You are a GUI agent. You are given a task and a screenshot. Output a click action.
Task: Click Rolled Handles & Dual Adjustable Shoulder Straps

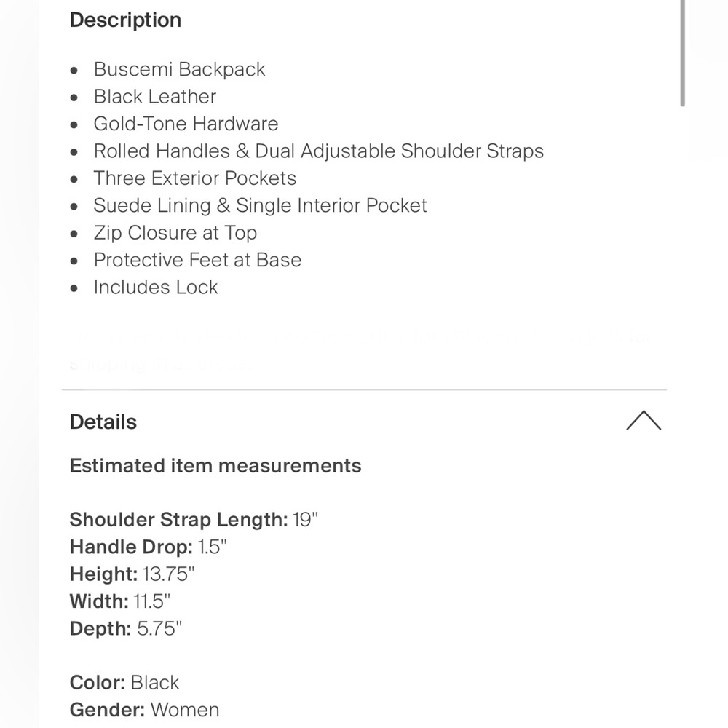pyautogui.click(x=318, y=151)
